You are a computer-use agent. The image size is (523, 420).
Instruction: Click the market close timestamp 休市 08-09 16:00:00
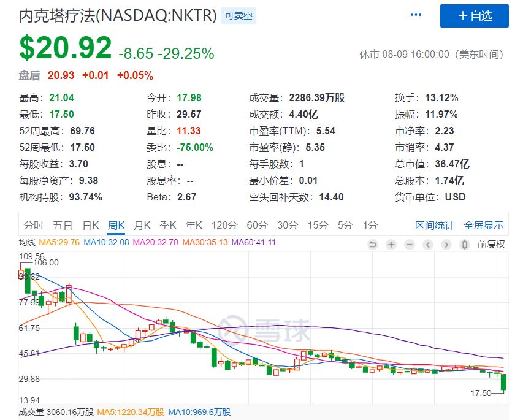point(404,54)
